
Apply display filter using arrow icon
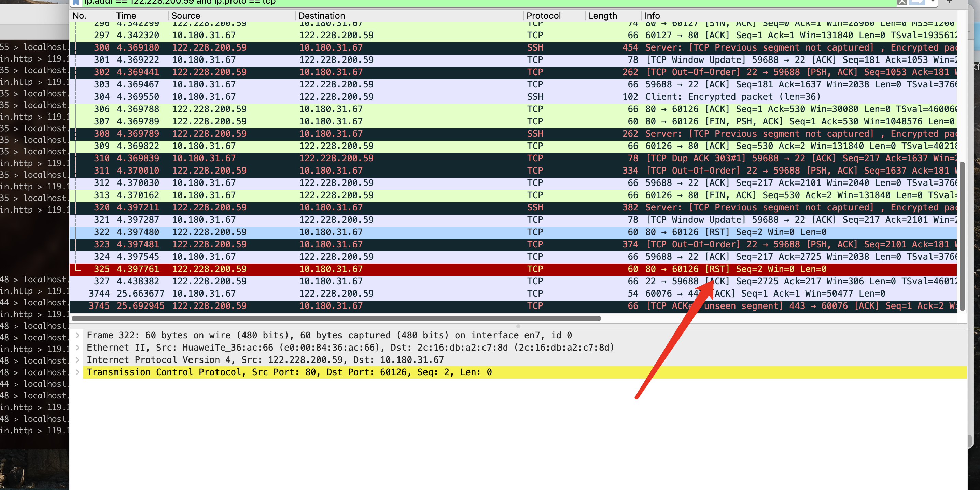917,2
